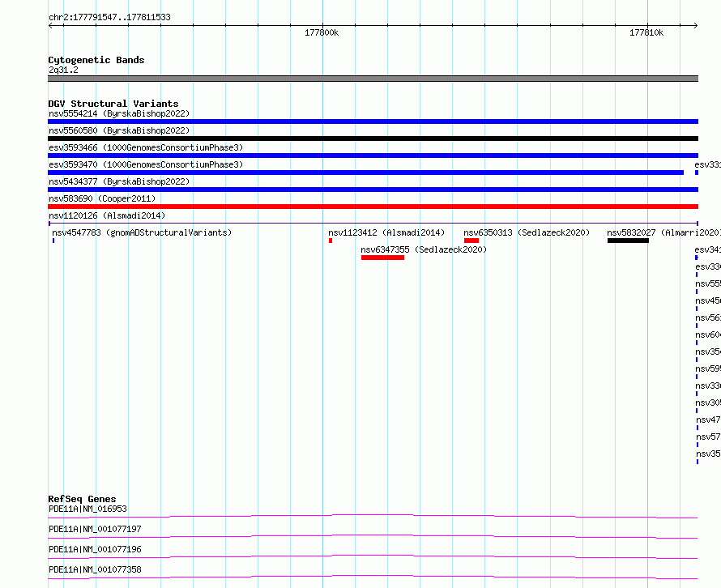This screenshot has height=588, width=721.
Task: Click the chr2:177791547..177811533 region label
Action: pyautogui.click(x=109, y=17)
